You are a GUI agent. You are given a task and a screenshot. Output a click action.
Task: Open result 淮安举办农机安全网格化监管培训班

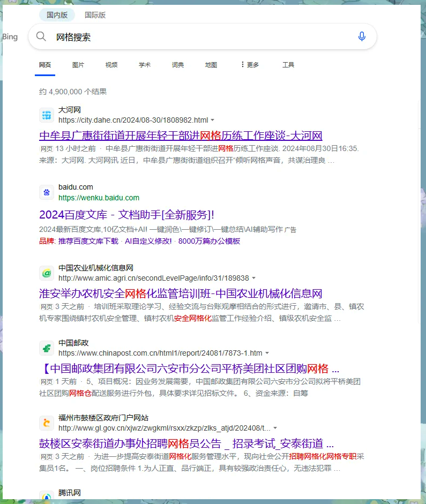181,294
